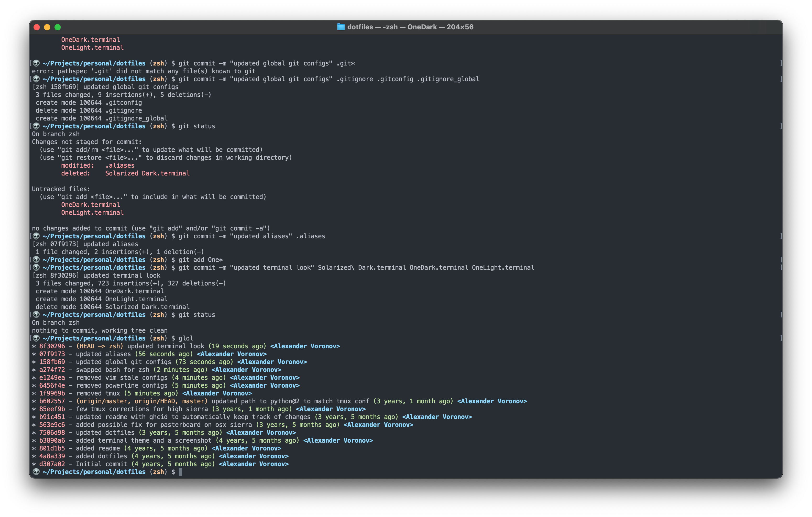Click 'swapped bash for zsh' commit message

(x=113, y=370)
